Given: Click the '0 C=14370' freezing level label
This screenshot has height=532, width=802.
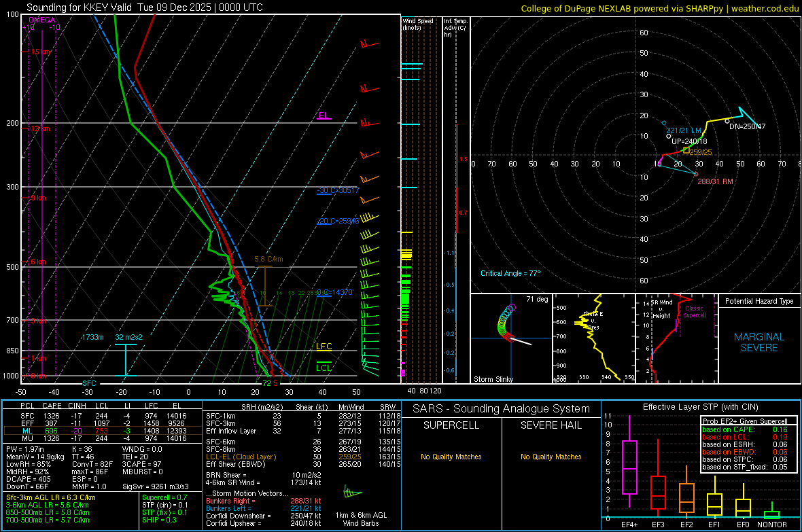Looking at the screenshot, I should (335, 292).
